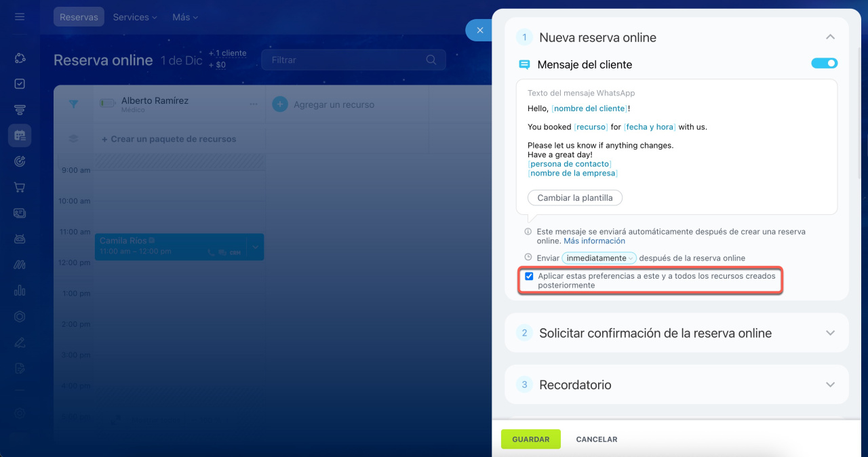Open the booking calendar icon in sidebar
Screen dimensions: 868x457
click(20, 136)
